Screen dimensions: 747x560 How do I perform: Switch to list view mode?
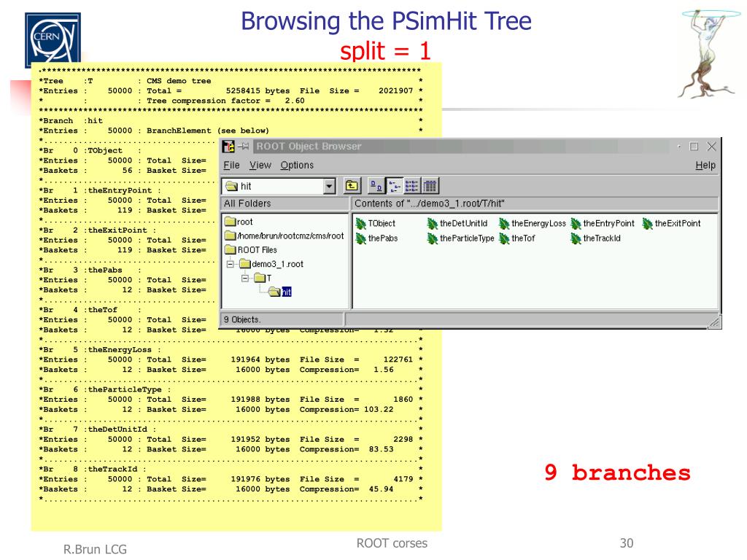coord(411,186)
